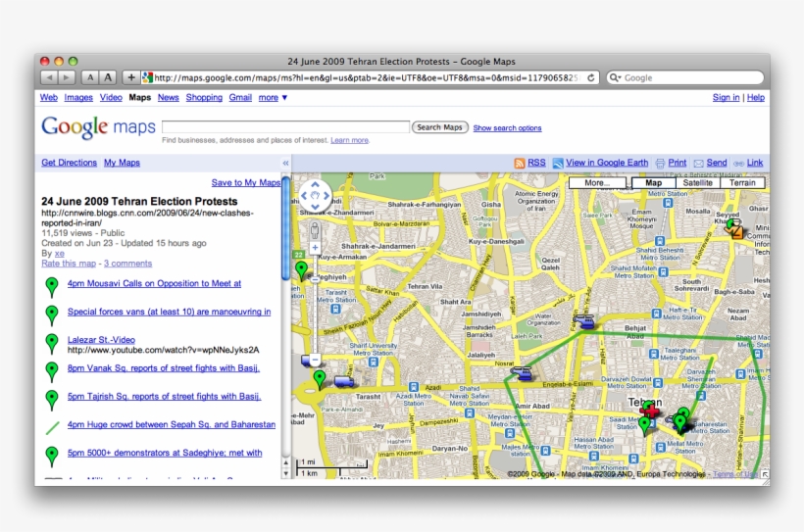Click the scrollbar down arrow in the left panel
The width and height of the screenshot is (804, 532).
(285, 473)
